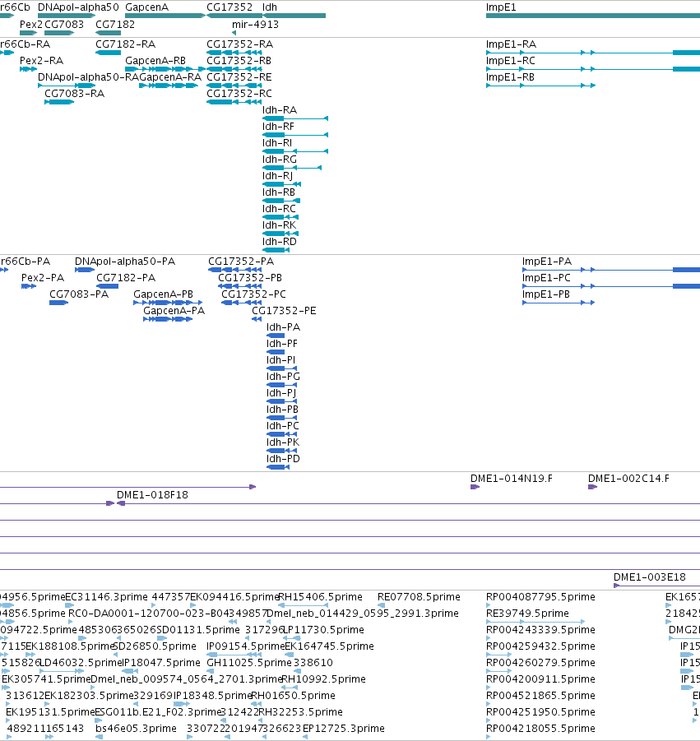Image resolution: width=700 pixels, height=741 pixels.
Task: Select the RP004243339.5prime EST label
Action: 540,630
